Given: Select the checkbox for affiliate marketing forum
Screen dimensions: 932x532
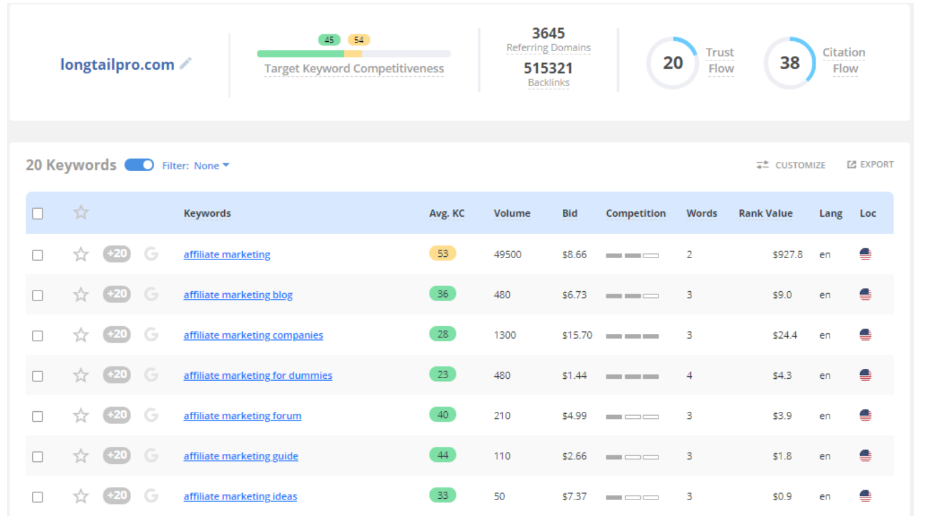Looking at the screenshot, I should 38,416.
